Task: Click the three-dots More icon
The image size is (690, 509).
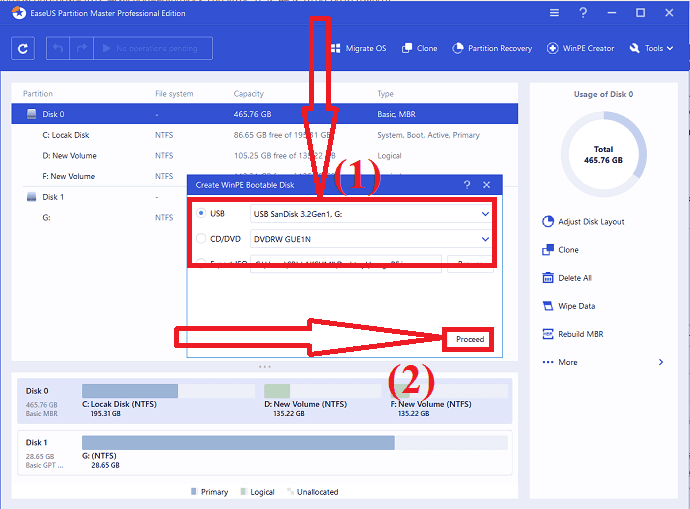Action: pyautogui.click(x=548, y=362)
